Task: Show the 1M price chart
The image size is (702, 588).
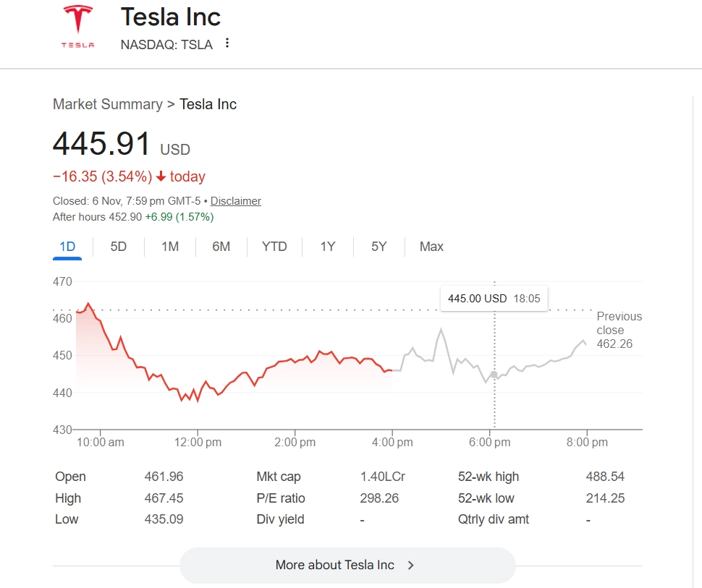Action: [170, 247]
